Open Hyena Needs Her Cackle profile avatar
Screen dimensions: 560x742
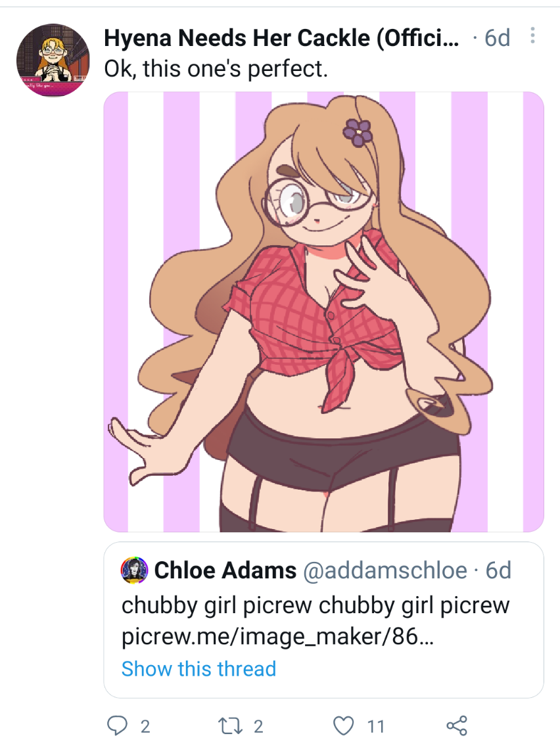point(53,60)
